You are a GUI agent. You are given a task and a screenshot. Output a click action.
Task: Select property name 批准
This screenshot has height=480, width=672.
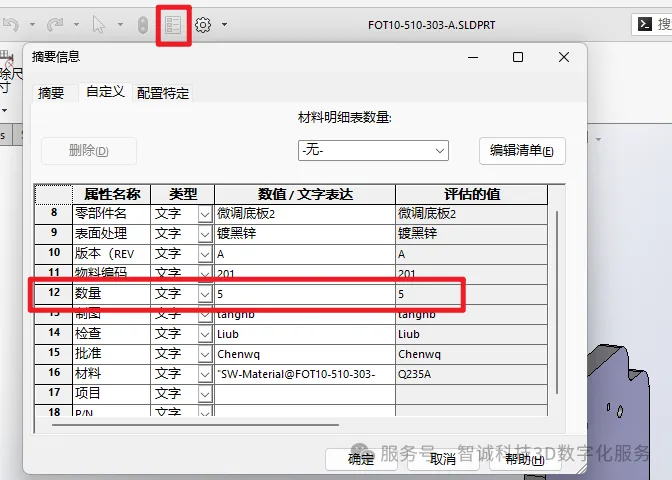point(111,354)
